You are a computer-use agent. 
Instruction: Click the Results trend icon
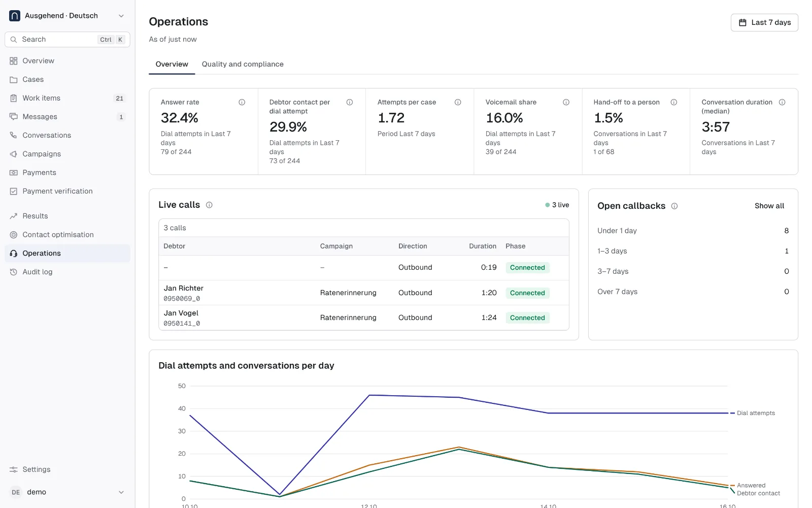[x=14, y=216]
